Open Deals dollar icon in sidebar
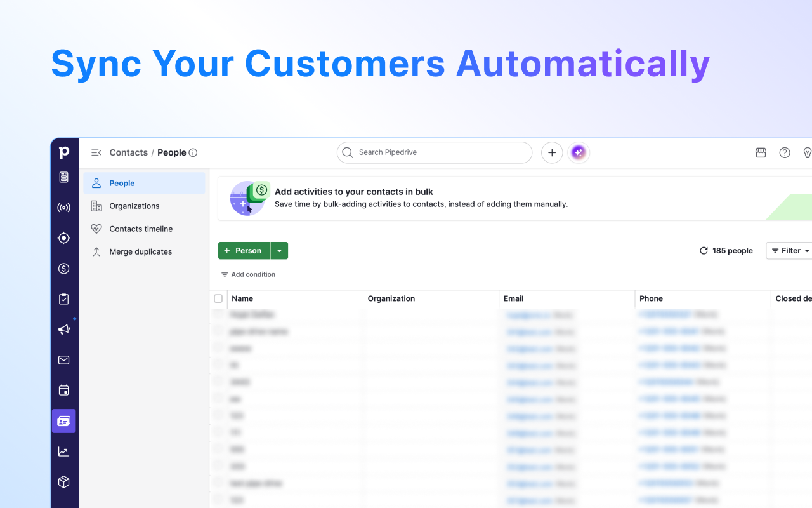Image resolution: width=812 pixels, height=508 pixels. coord(64,269)
